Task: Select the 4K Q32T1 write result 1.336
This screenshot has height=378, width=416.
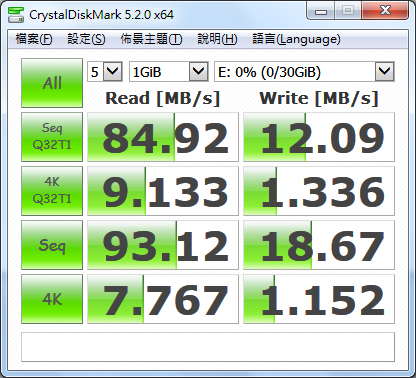Action: [x=319, y=191]
